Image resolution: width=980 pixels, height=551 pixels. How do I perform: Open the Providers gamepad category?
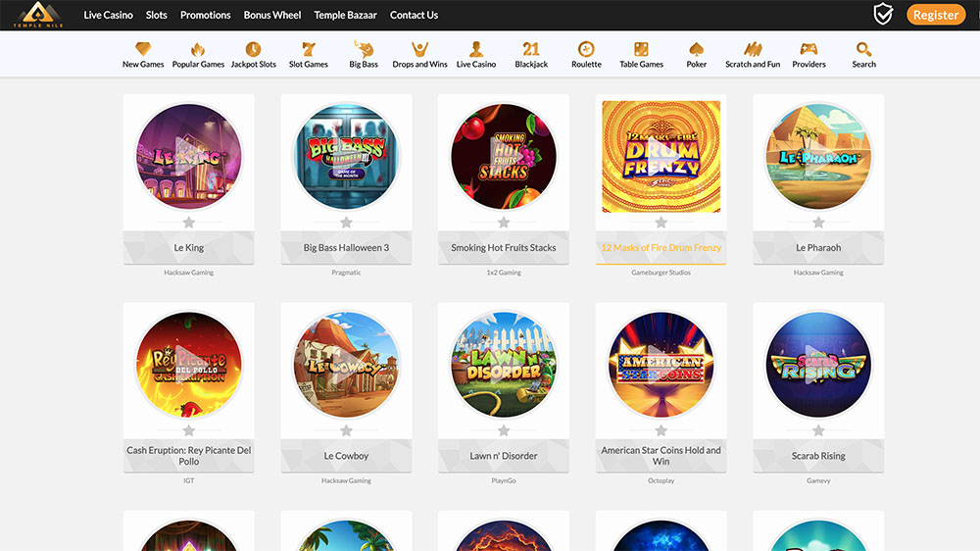808,55
